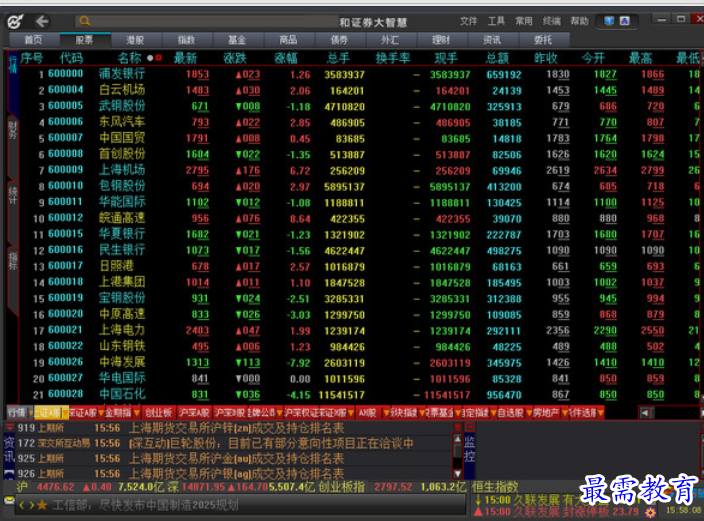Click news list scroll-down arrow
Viewport: 704px width, 521px height.
tap(458, 473)
